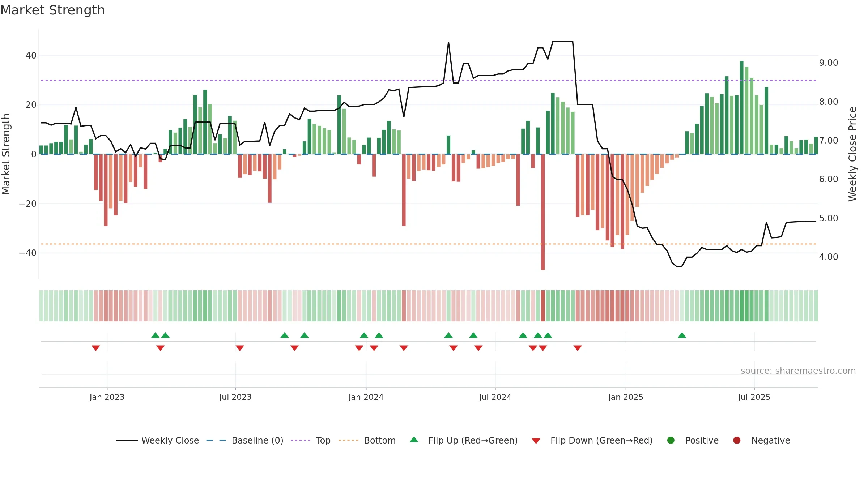Image resolution: width=868 pixels, height=488 pixels.
Task: Click the 5.00 price axis tick label
Action: pyautogui.click(x=829, y=218)
